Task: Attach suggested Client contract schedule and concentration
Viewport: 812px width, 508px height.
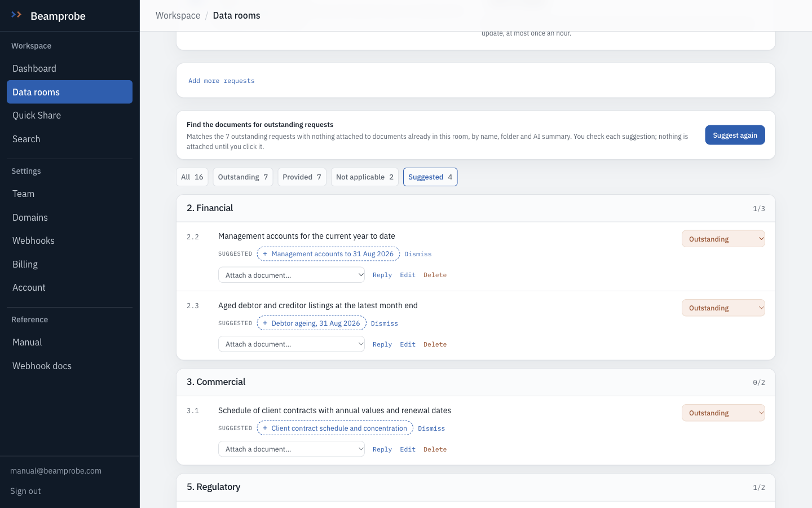Action: pos(335,428)
